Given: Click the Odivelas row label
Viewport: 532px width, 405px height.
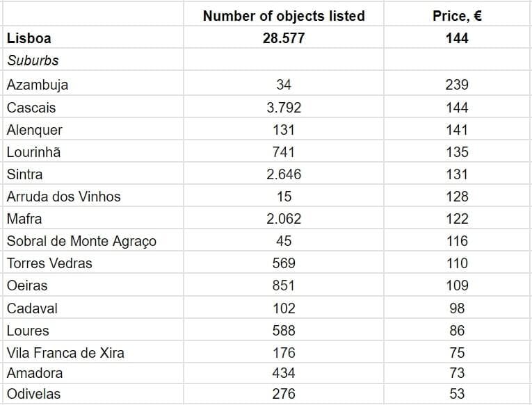Looking at the screenshot, I should pyautogui.click(x=33, y=394).
